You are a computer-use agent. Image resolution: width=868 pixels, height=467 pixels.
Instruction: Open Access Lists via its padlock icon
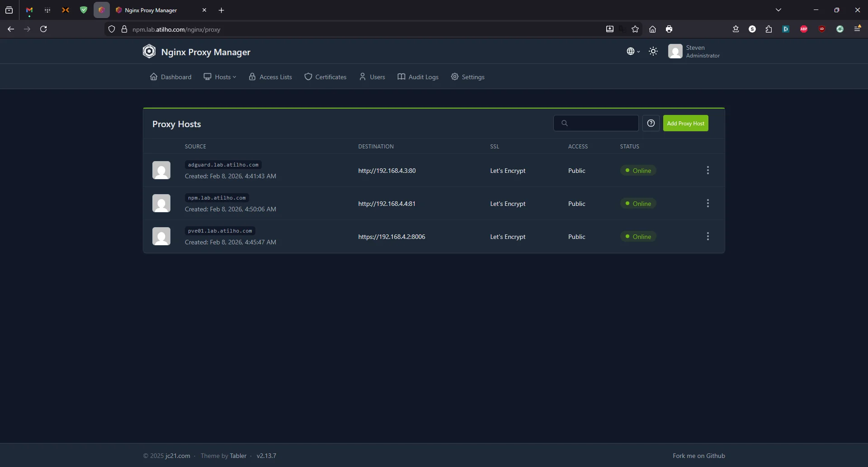click(x=253, y=77)
